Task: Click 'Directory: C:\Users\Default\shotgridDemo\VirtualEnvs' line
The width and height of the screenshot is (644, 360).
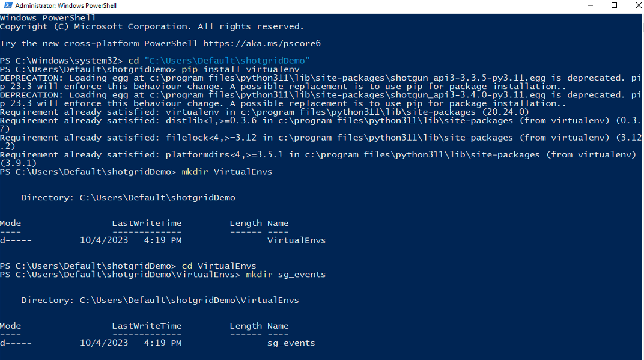Action: click(x=160, y=300)
